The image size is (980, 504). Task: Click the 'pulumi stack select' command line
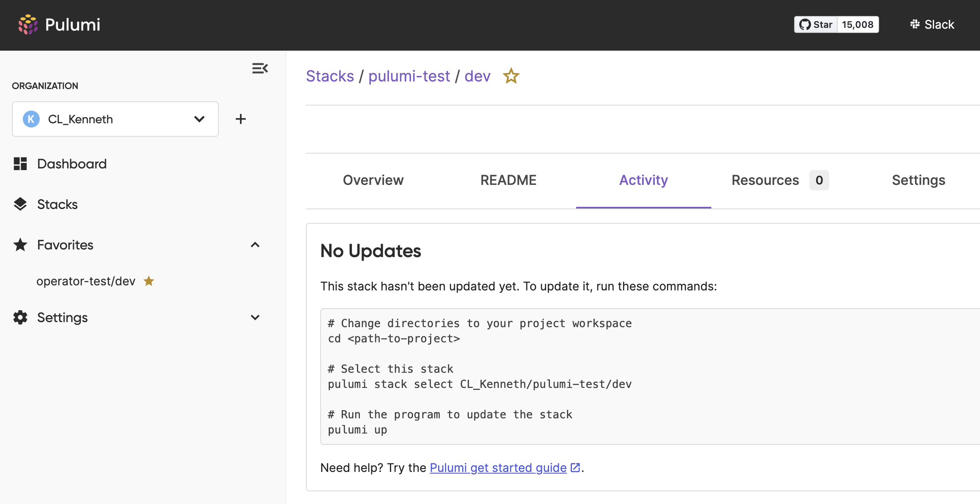[480, 384]
